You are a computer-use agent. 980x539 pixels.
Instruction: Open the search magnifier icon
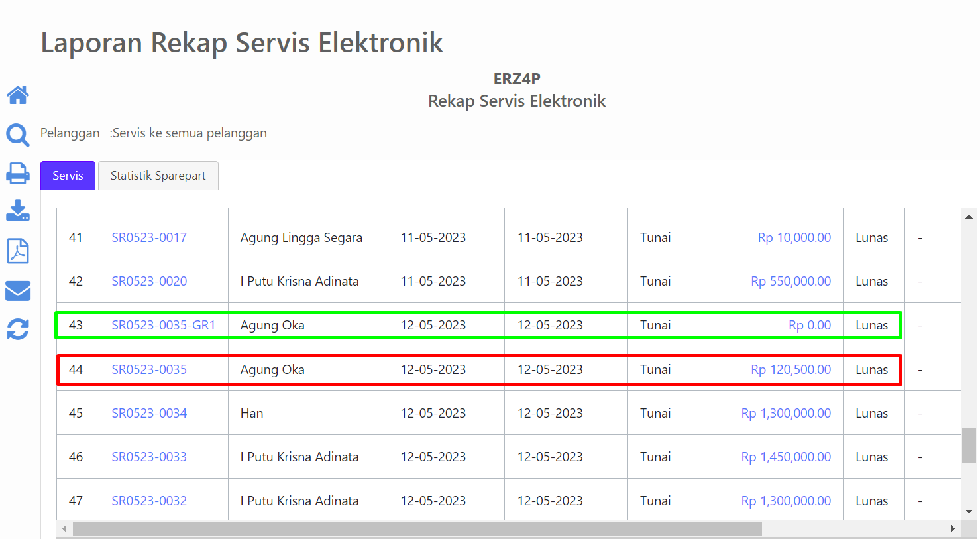click(18, 135)
